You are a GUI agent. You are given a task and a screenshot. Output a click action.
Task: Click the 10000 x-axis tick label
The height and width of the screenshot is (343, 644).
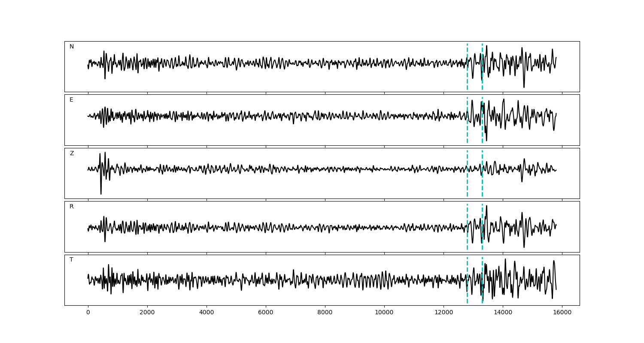[384, 313]
